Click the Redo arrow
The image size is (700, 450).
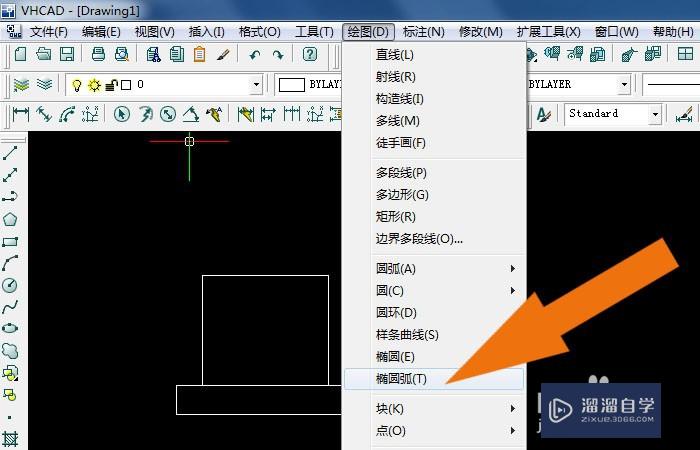coord(278,55)
